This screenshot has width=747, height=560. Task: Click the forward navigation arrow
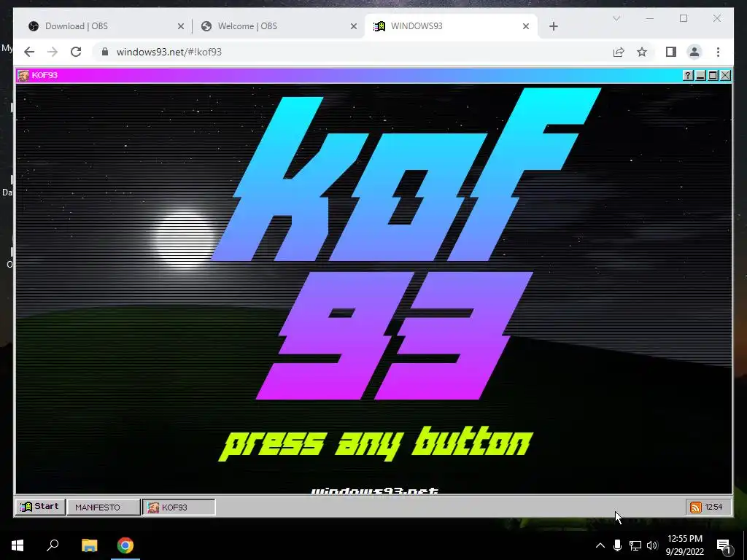click(x=53, y=52)
